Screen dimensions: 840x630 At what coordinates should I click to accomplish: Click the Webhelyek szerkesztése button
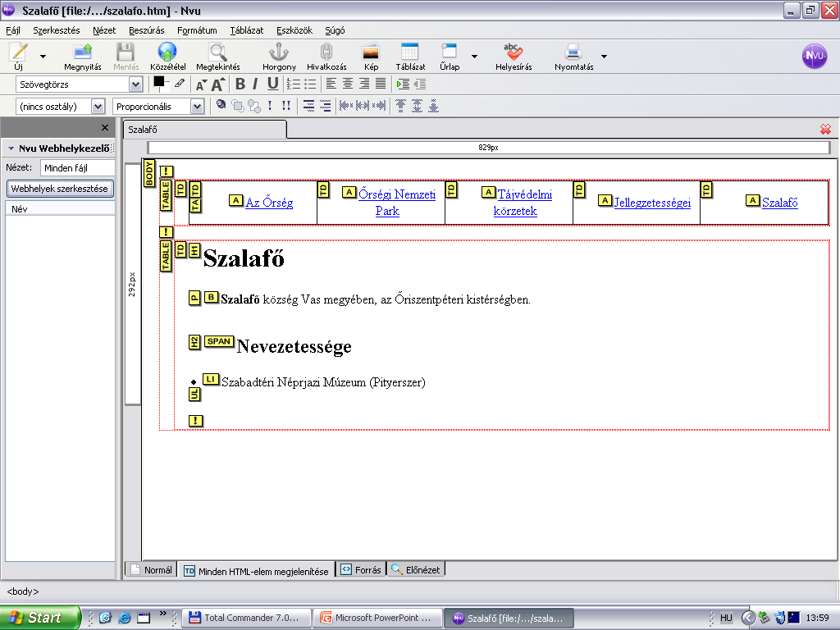click(x=59, y=189)
